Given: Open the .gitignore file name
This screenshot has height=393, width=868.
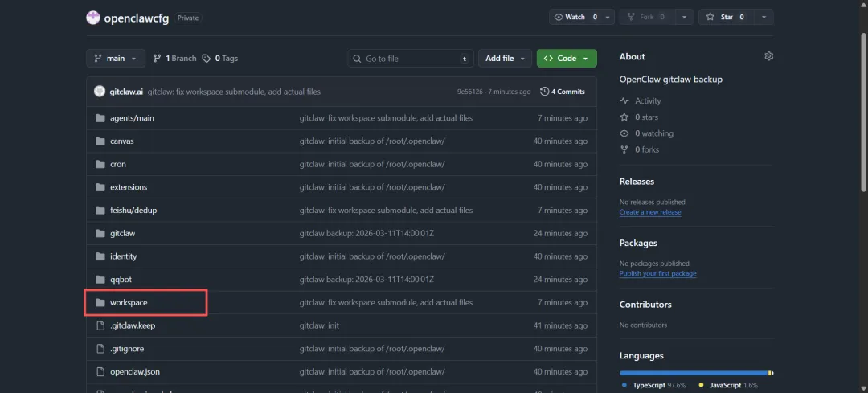Looking at the screenshot, I should [x=127, y=349].
